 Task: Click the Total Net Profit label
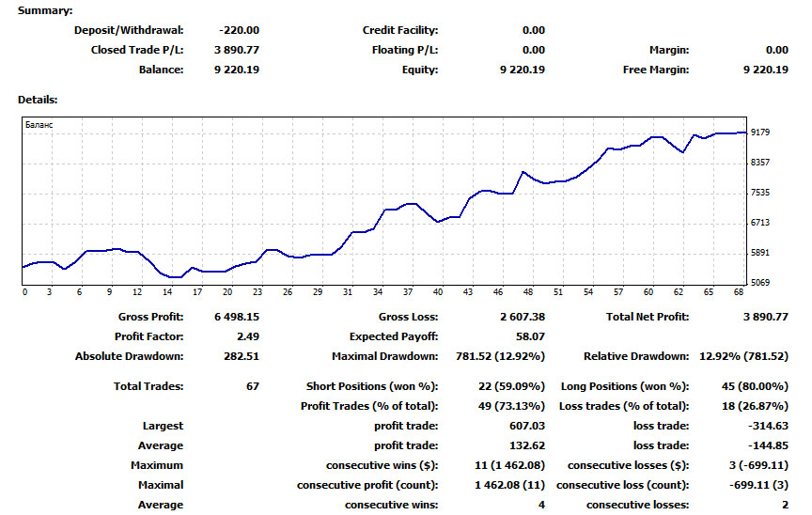pos(648,318)
